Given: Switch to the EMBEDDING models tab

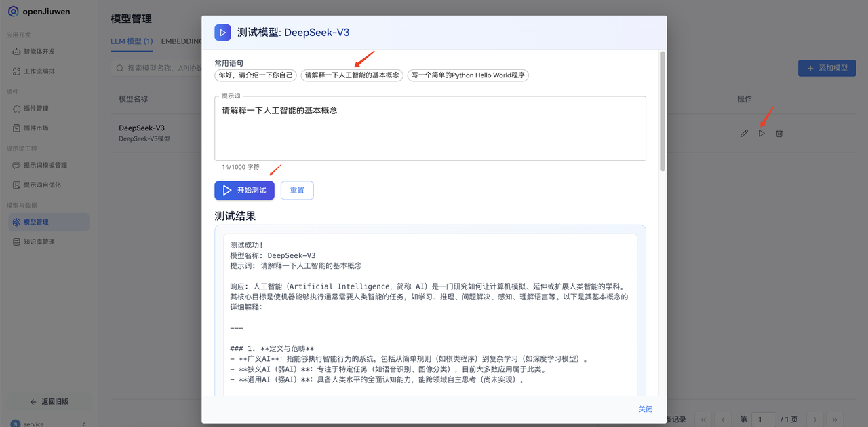Looking at the screenshot, I should tap(182, 41).
